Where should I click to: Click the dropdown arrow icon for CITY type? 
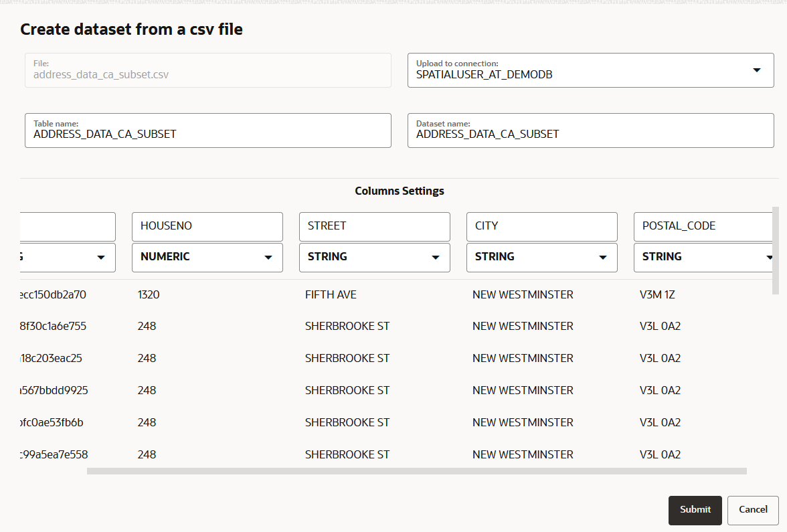click(x=602, y=257)
